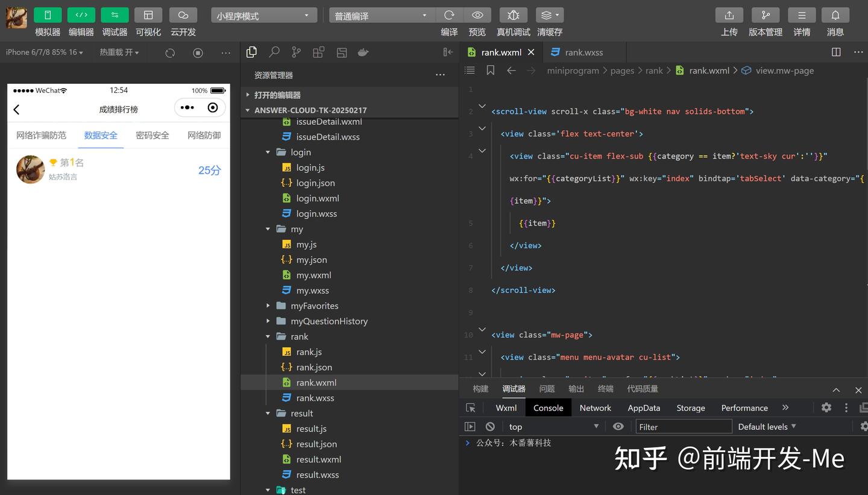Click the Preview (预览) eye icon

[x=477, y=15]
